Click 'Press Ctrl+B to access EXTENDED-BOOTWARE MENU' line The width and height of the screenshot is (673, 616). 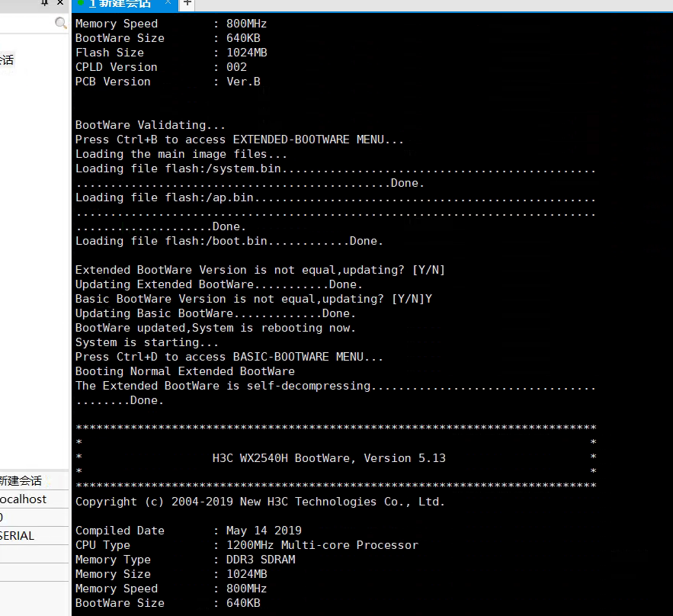pos(239,140)
